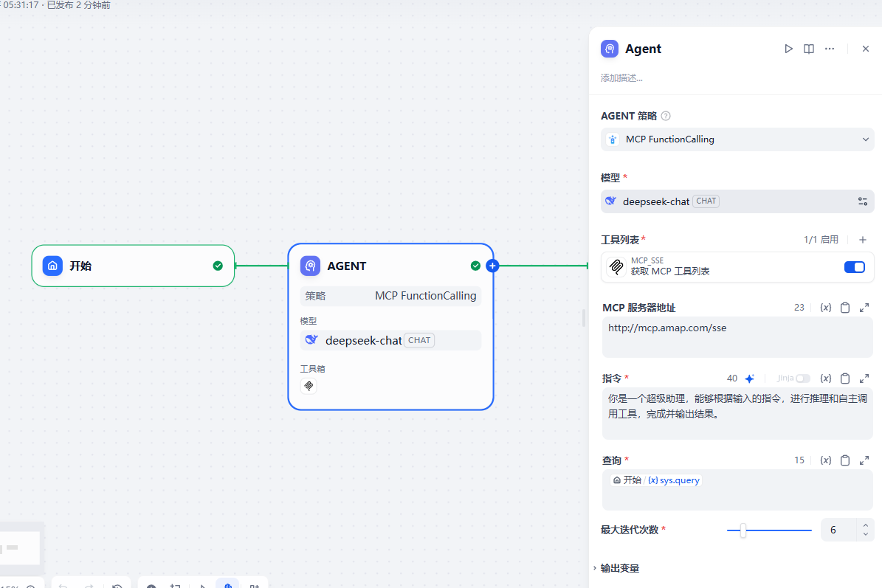The height and width of the screenshot is (588, 882).
Task: Disable the MCP_SSE tool toggle
Action: point(854,267)
